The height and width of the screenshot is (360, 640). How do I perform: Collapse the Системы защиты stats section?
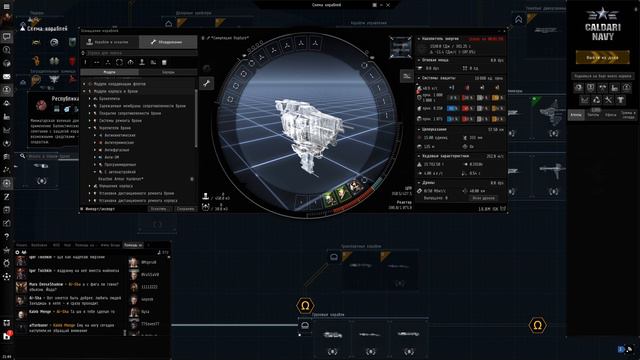coord(419,78)
